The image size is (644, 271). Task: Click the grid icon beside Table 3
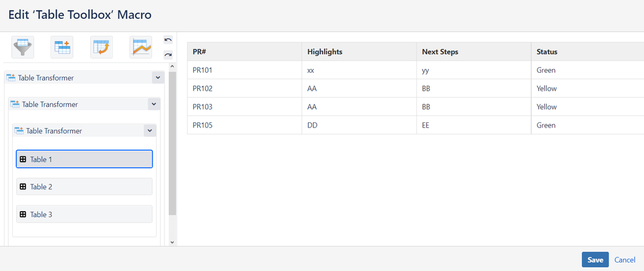tap(23, 214)
